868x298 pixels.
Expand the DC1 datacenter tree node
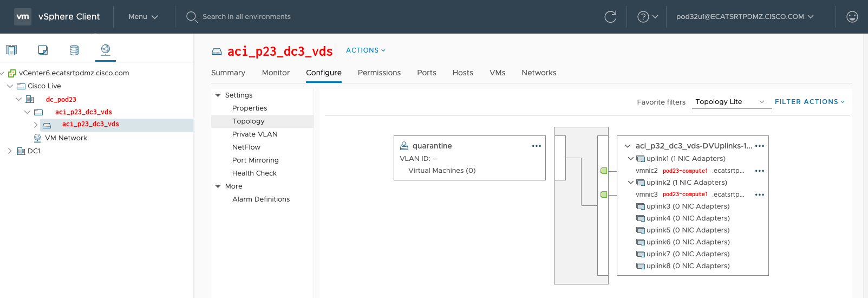pyautogui.click(x=10, y=151)
